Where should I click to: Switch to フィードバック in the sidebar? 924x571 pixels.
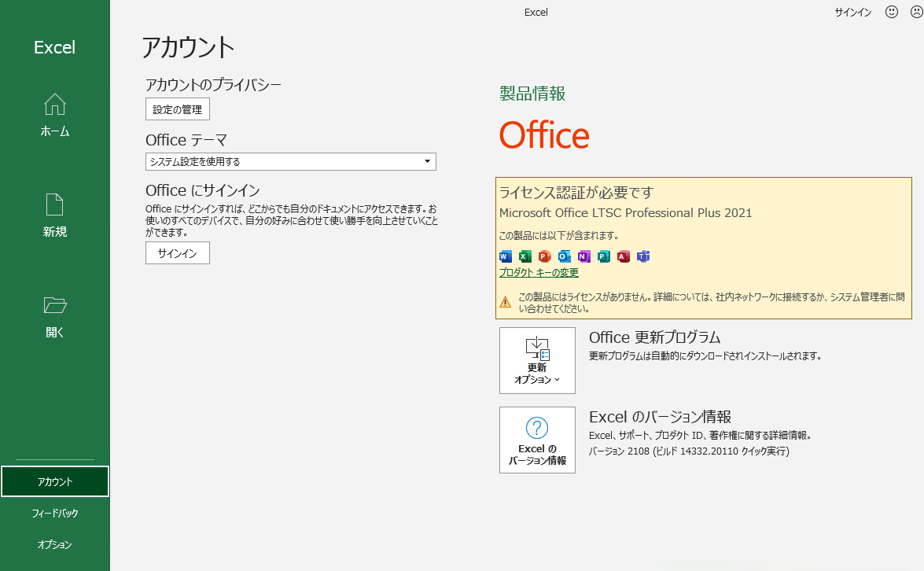(54, 513)
